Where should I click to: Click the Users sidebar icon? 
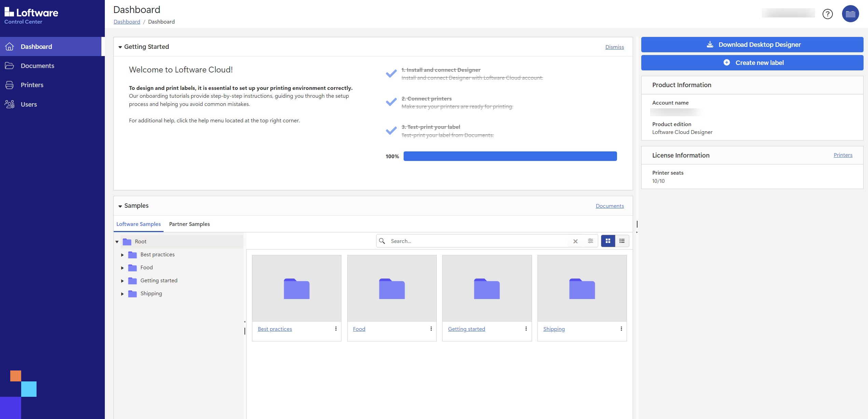click(x=10, y=104)
